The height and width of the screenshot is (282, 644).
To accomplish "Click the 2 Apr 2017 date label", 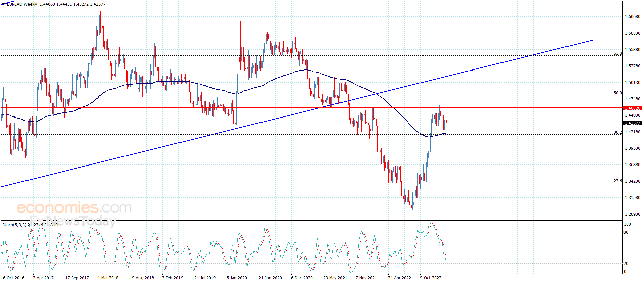I will tap(43, 278).
